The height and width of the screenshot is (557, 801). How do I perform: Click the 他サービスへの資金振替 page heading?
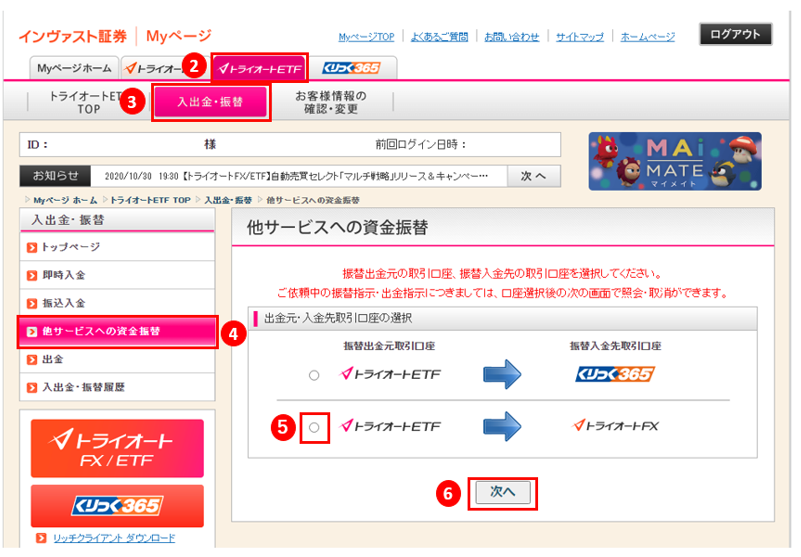point(337,227)
